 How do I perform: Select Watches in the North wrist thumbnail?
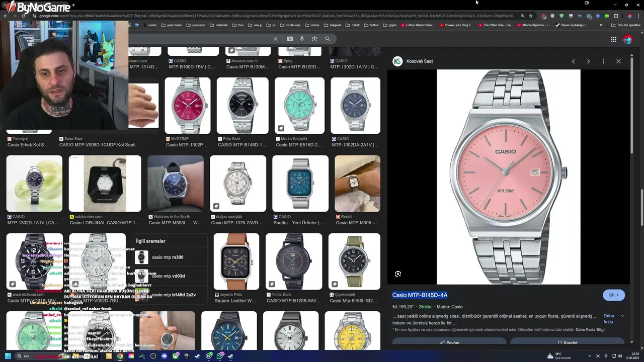pos(176,184)
